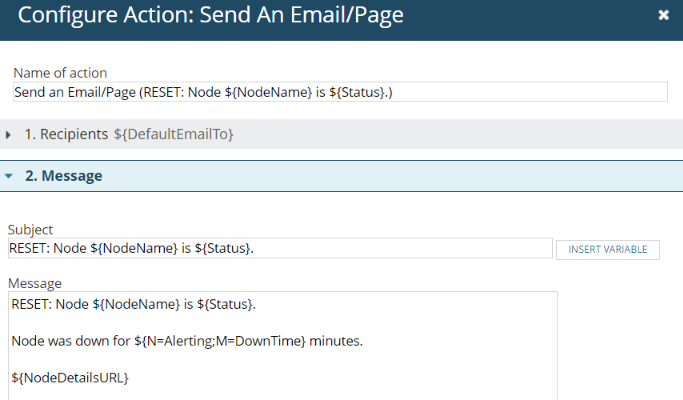Focus the Subject text field
The image size is (683, 400).
click(x=280, y=248)
